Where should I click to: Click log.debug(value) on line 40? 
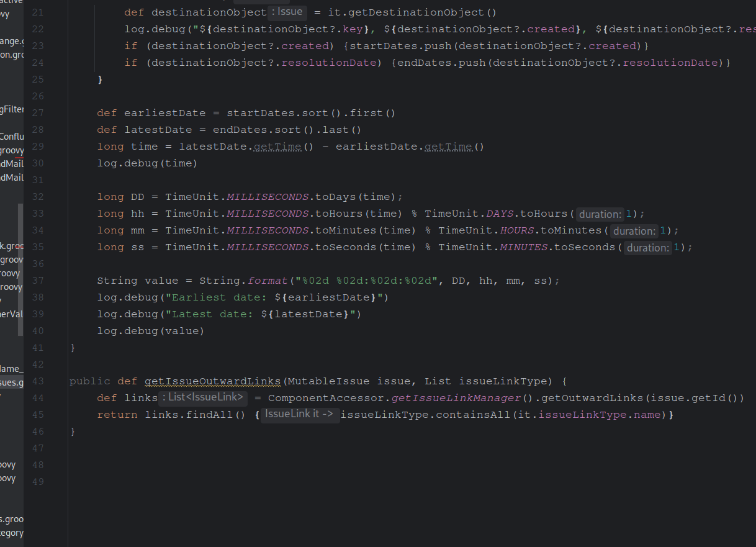pyautogui.click(x=151, y=331)
